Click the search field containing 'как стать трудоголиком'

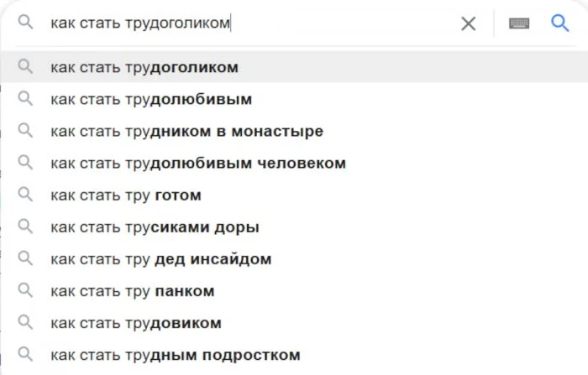(251, 23)
